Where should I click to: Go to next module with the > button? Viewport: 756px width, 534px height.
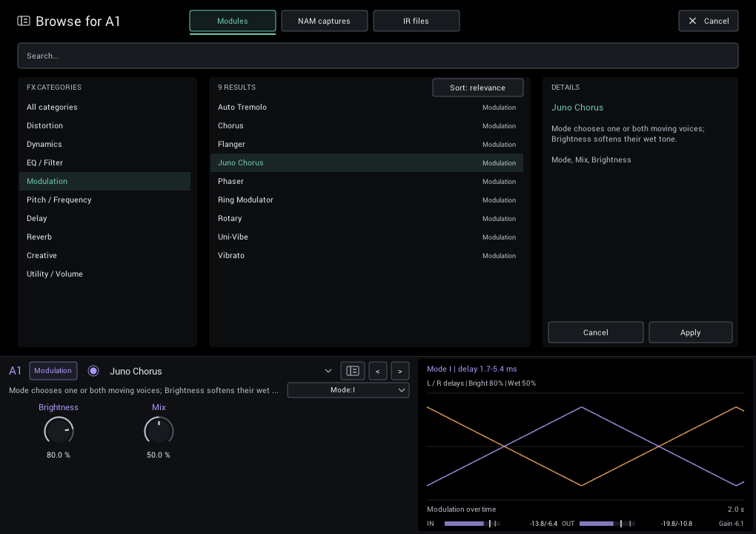click(x=399, y=371)
